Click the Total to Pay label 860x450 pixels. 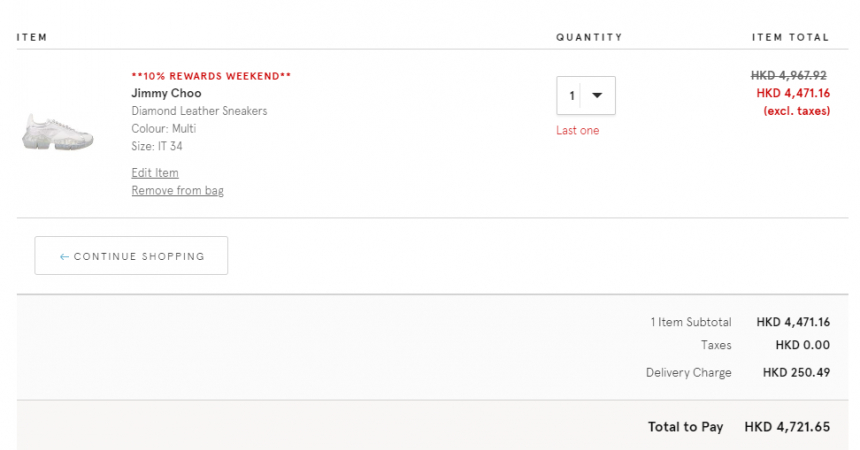click(x=686, y=427)
